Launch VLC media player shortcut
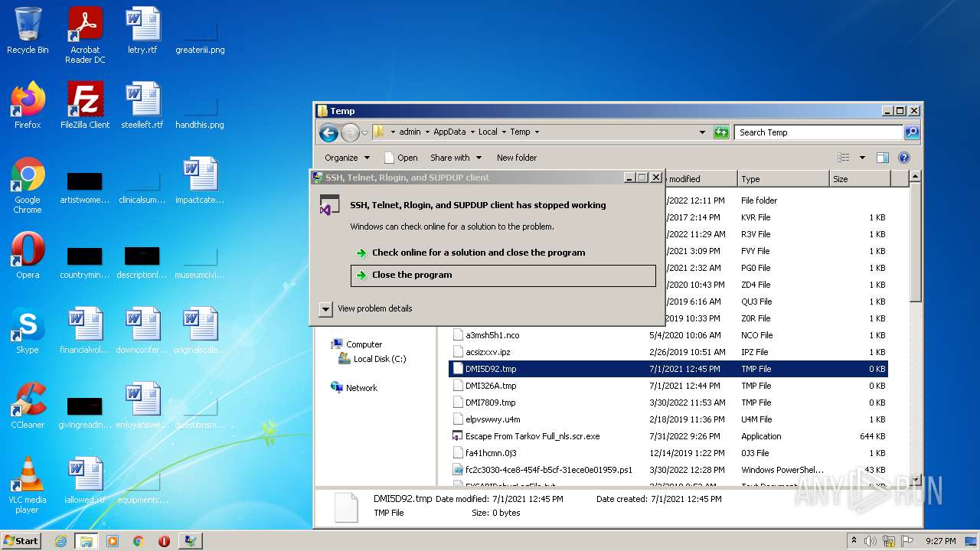The height and width of the screenshot is (551, 980). click(28, 485)
